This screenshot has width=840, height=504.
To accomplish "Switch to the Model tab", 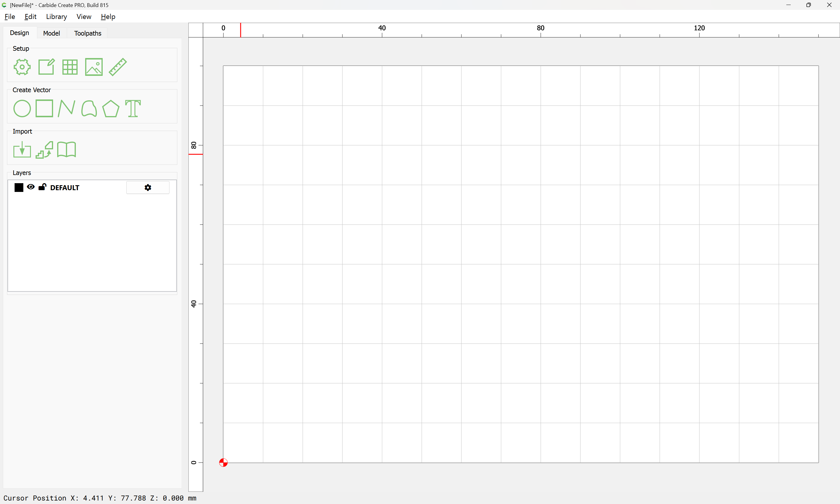I will [52, 33].
